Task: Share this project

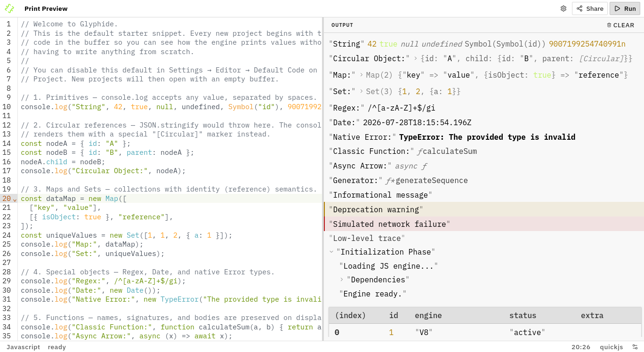Action: point(590,8)
